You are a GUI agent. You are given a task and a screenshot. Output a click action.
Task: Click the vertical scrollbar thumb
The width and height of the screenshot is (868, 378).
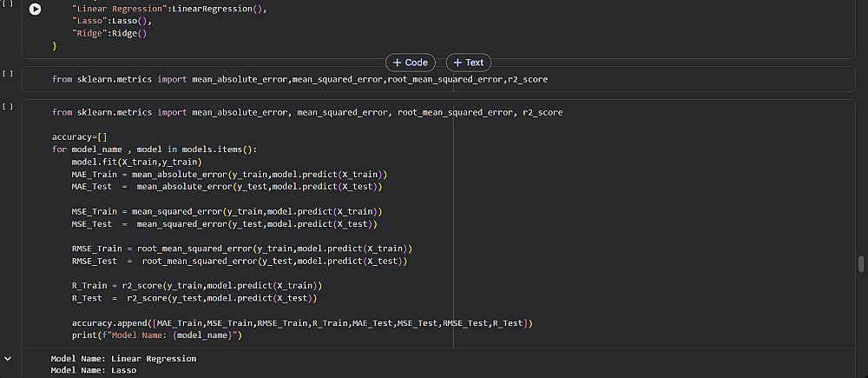(861, 264)
